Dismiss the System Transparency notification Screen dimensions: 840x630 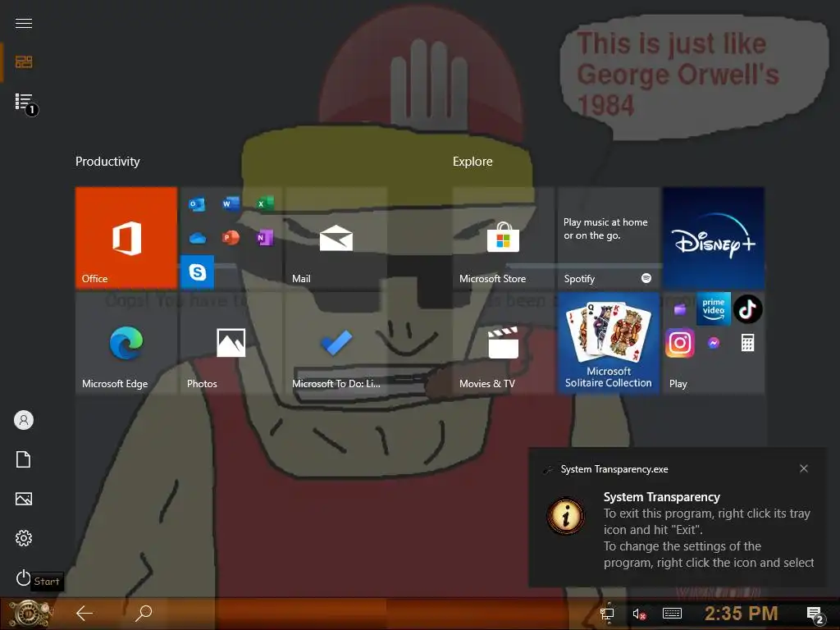tap(804, 468)
